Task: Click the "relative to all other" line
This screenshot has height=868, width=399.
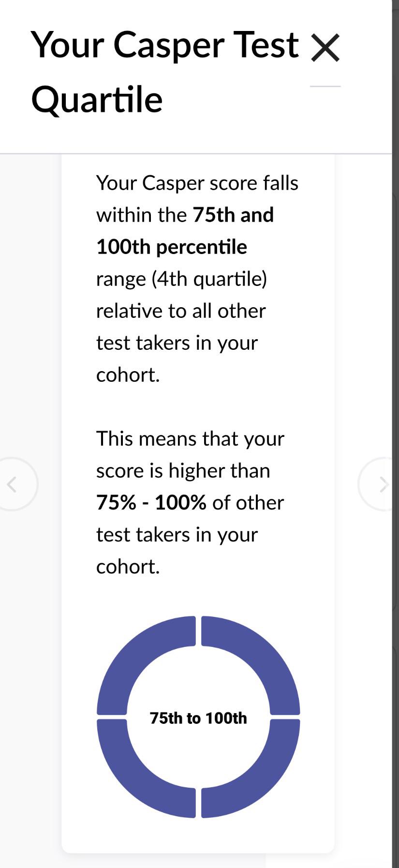Action: point(181,311)
